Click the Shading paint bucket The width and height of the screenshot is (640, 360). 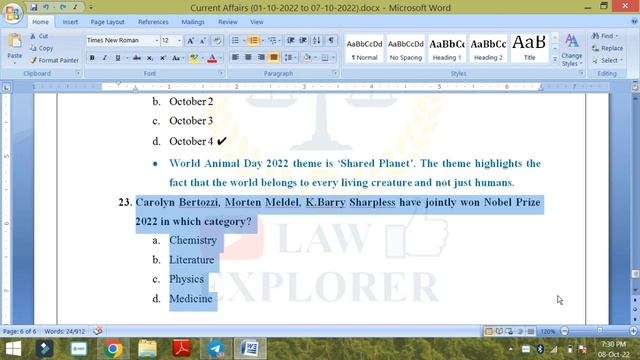pyautogui.click(x=307, y=58)
